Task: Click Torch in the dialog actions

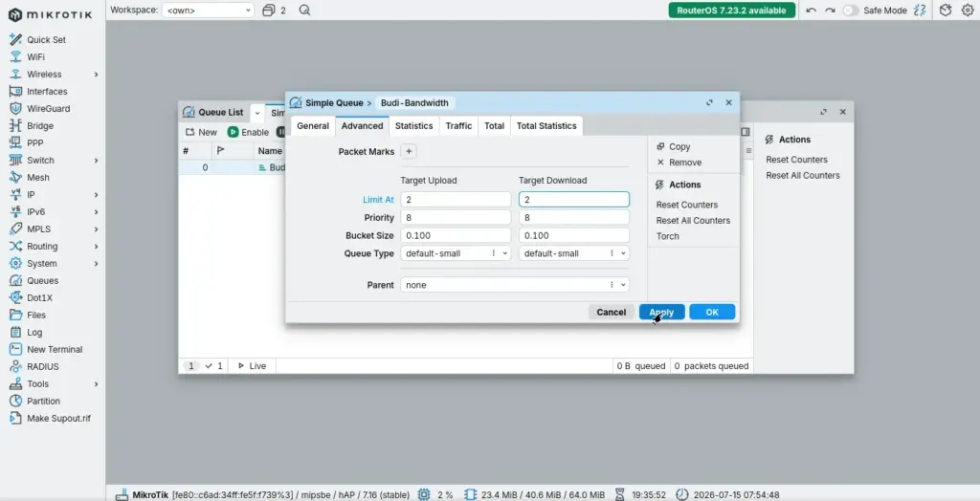Action: pos(667,236)
